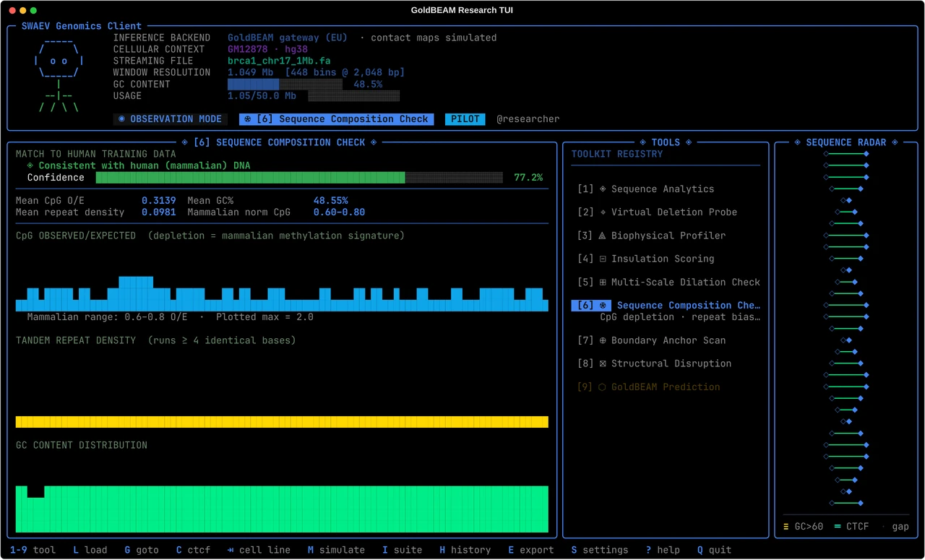The height and width of the screenshot is (560, 925).
Task: Click the 'gap' legend label
Action: coord(900,527)
